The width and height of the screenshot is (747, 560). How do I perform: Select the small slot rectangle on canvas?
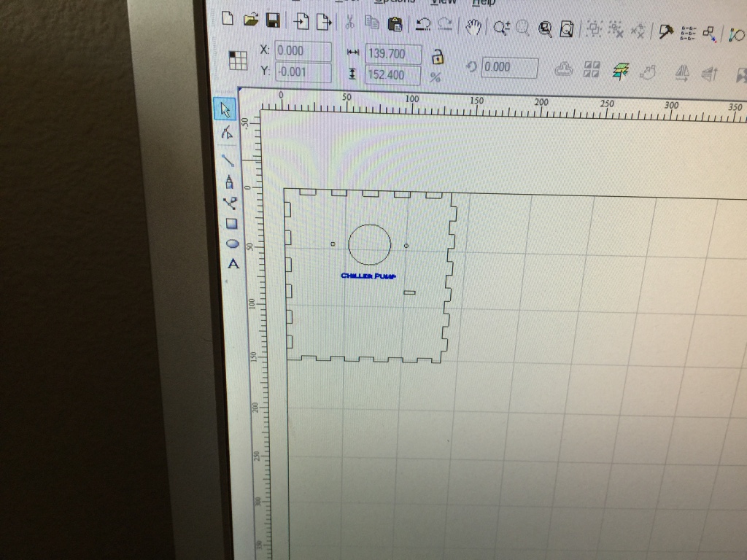pos(410,292)
